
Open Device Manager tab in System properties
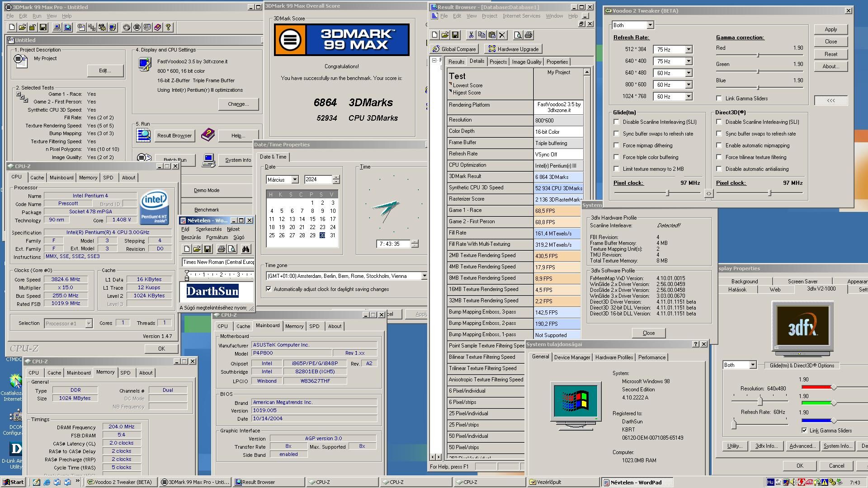(572, 357)
